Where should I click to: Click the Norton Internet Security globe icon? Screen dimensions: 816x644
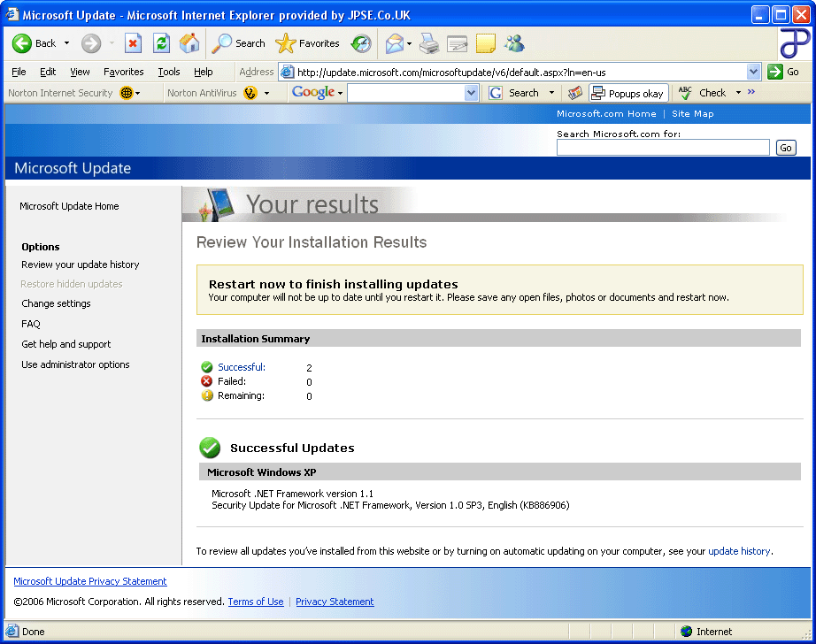pyautogui.click(x=127, y=93)
